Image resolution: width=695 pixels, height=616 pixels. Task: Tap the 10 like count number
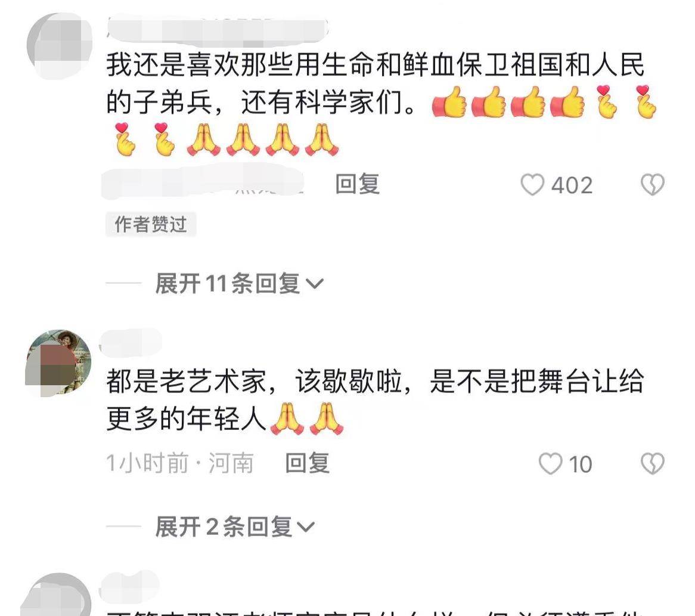[x=580, y=465]
